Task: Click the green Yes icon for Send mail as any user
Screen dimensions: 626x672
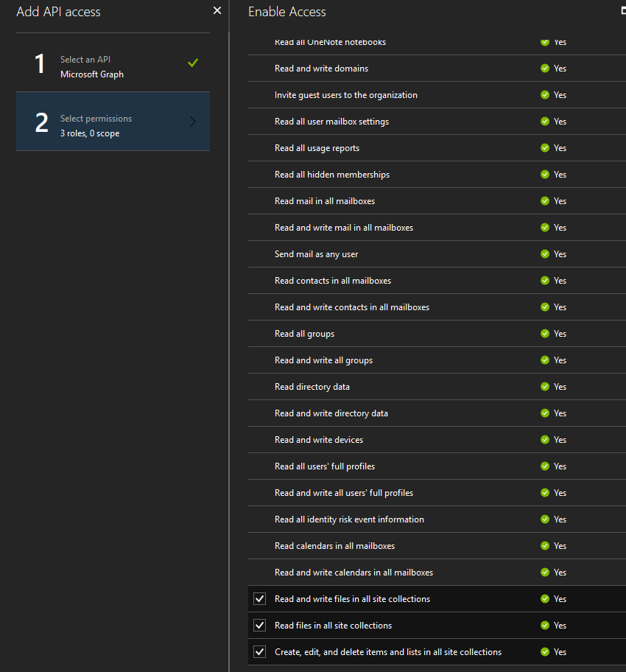Action: [x=545, y=254]
